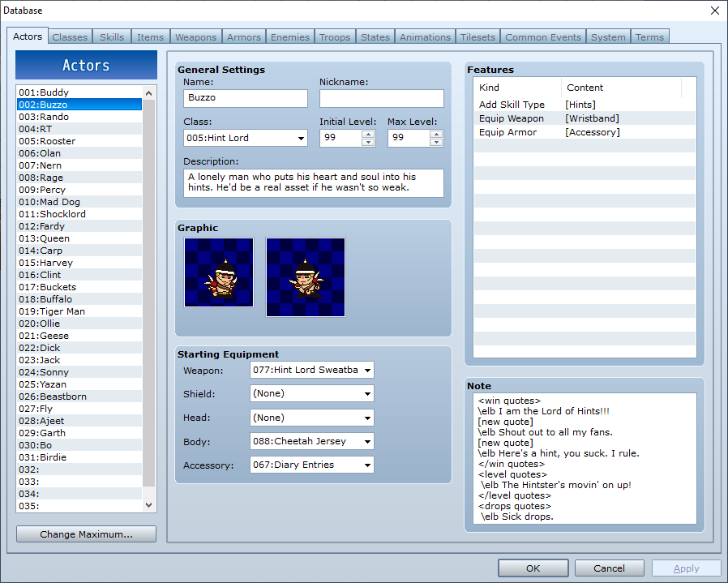Image resolution: width=728 pixels, height=583 pixels.
Task: Click into the Note text area
Action: click(x=585, y=458)
